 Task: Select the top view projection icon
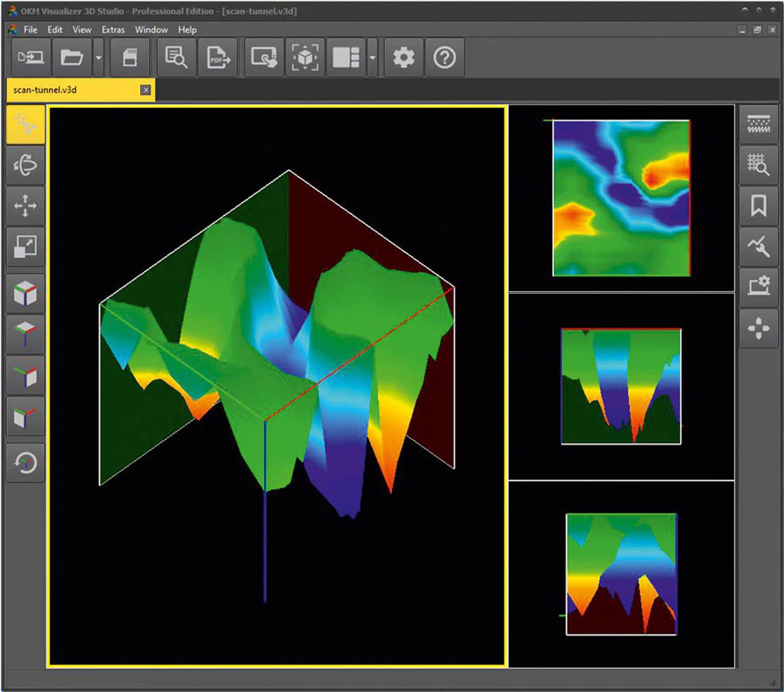pos(24,333)
